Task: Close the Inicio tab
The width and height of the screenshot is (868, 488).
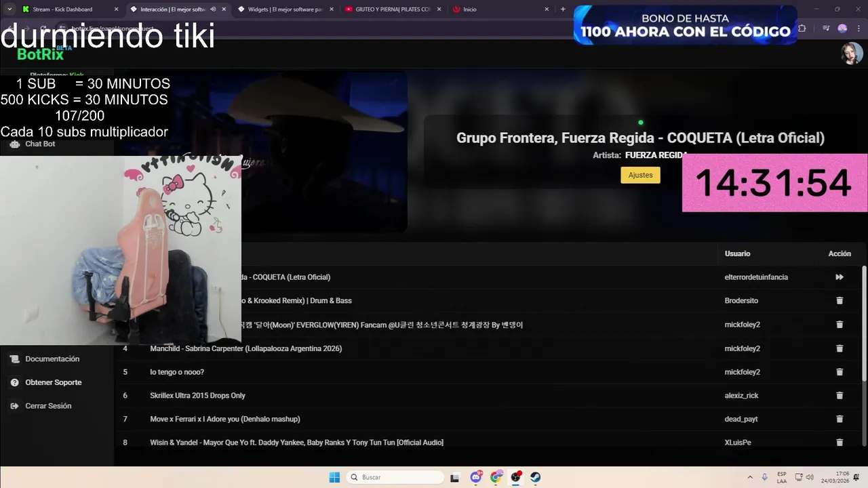Action: point(547,9)
